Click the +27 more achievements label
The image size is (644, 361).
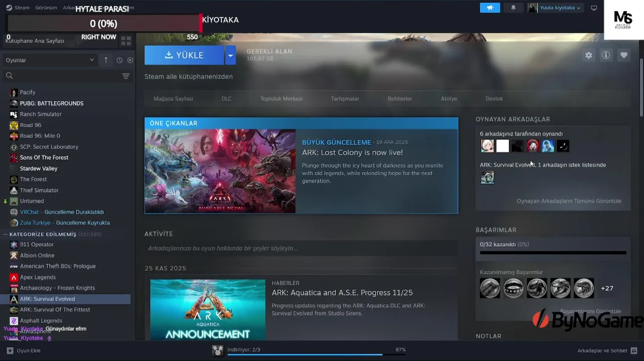click(x=607, y=288)
